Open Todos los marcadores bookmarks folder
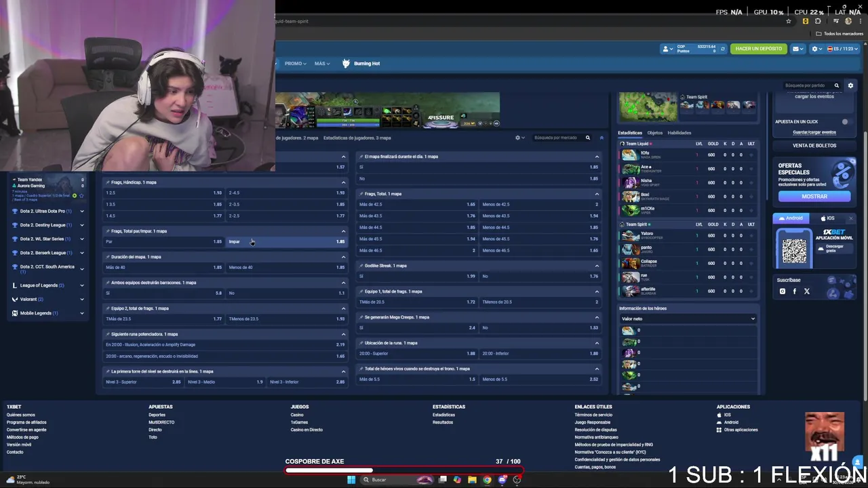Image resolution: width=868 pixels, height=488 pixels. coord(840,33)
